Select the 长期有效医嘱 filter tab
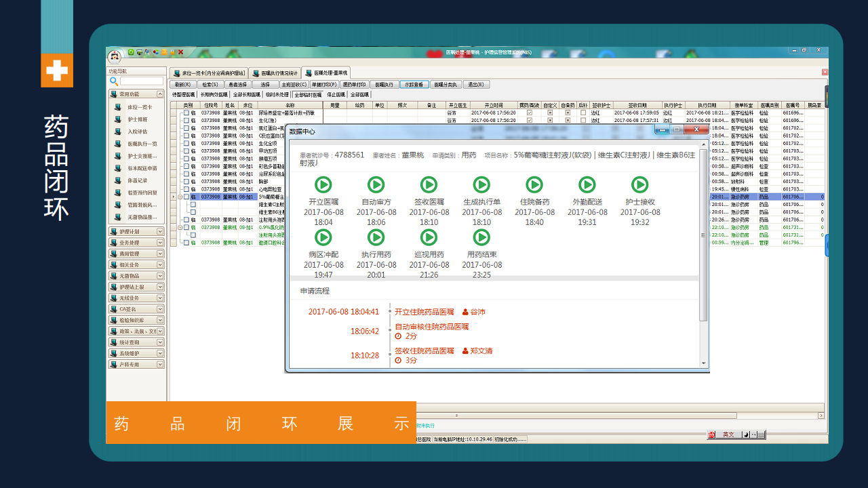Viewport: 868px width, 488px height. click(214, 95)
